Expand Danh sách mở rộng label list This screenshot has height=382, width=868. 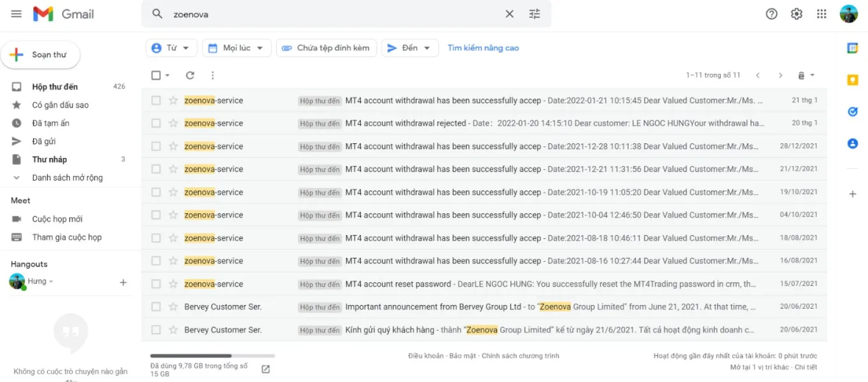point(67,178)
